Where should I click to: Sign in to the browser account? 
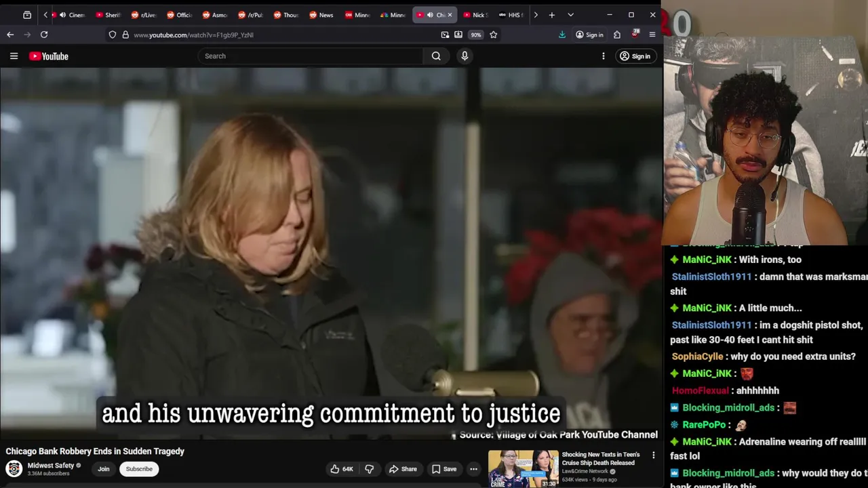pos(589,35)
